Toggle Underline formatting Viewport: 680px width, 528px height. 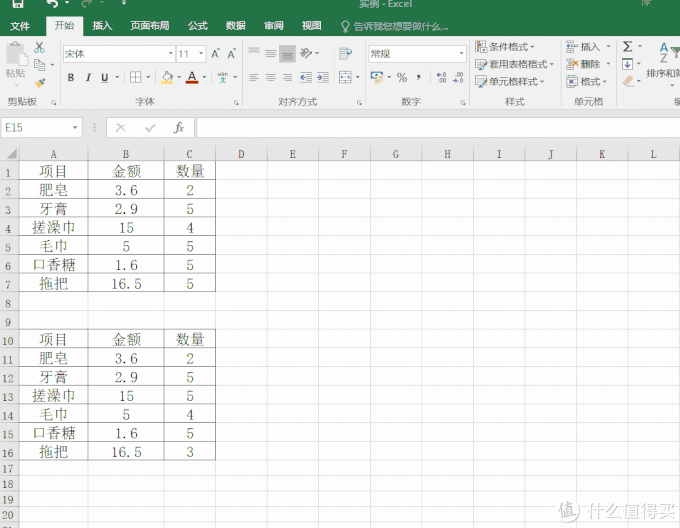coord(105,78)
